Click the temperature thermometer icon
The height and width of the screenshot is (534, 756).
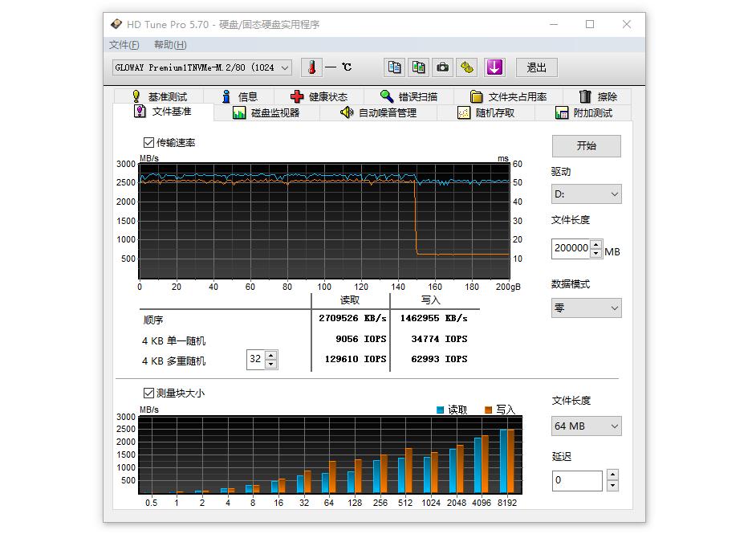pyautogui.click(x=311, y=67)
